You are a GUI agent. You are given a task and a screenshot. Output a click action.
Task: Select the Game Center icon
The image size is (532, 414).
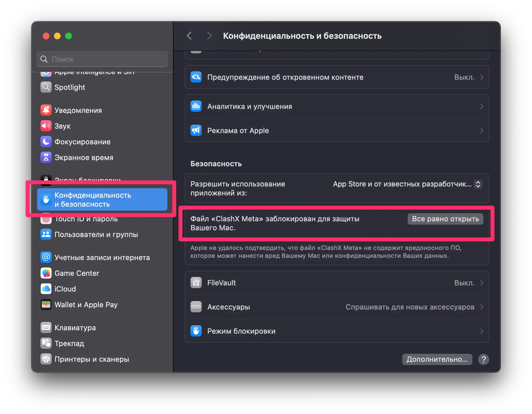point(46,273)
